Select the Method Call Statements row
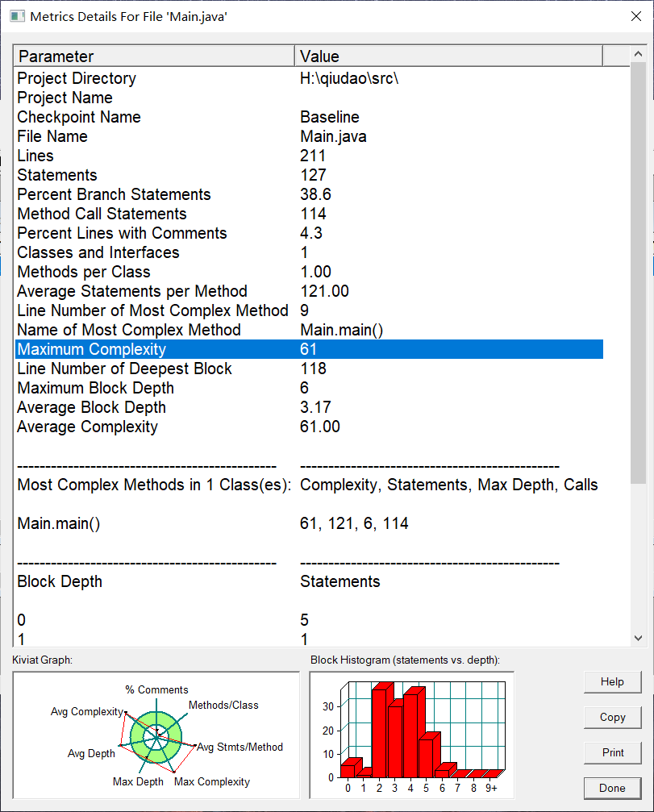 click(x=309, y=214)
